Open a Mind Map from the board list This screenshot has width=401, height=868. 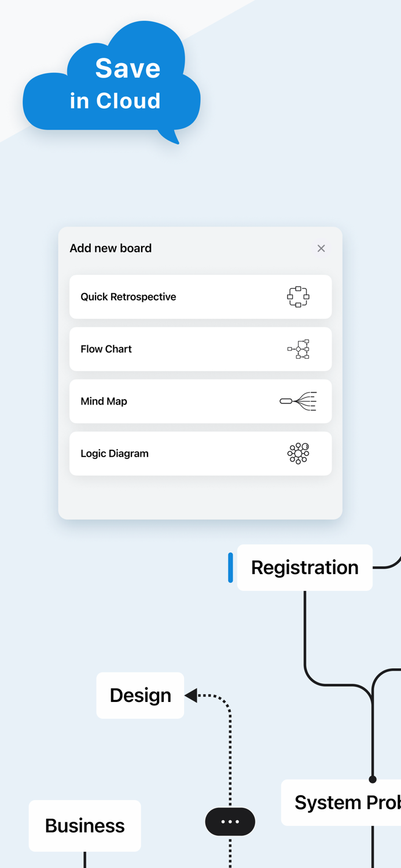pos(200,401)
